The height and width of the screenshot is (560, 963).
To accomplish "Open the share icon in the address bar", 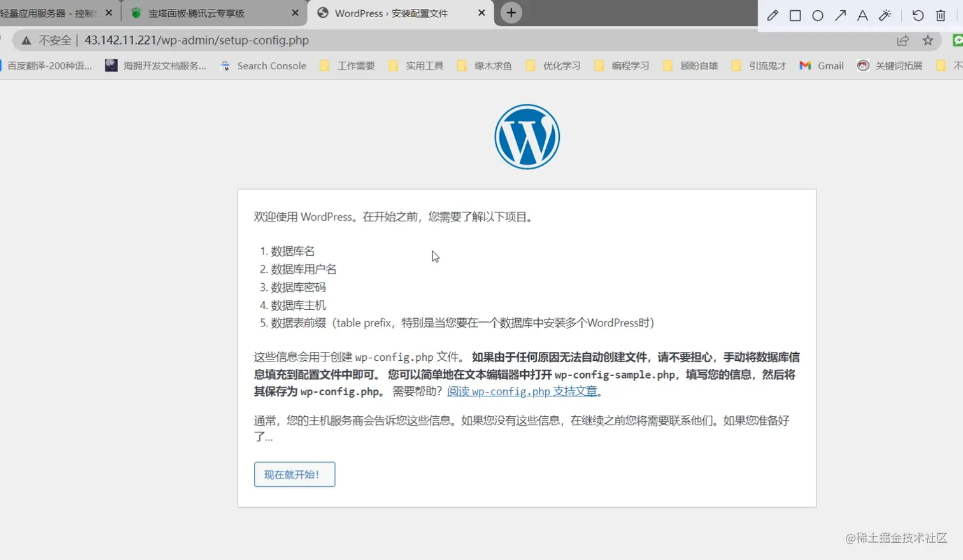I will pos(902,39).
